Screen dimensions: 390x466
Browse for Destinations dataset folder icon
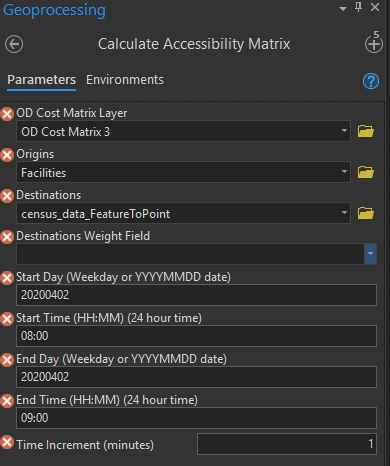click(x=366, y=213)
